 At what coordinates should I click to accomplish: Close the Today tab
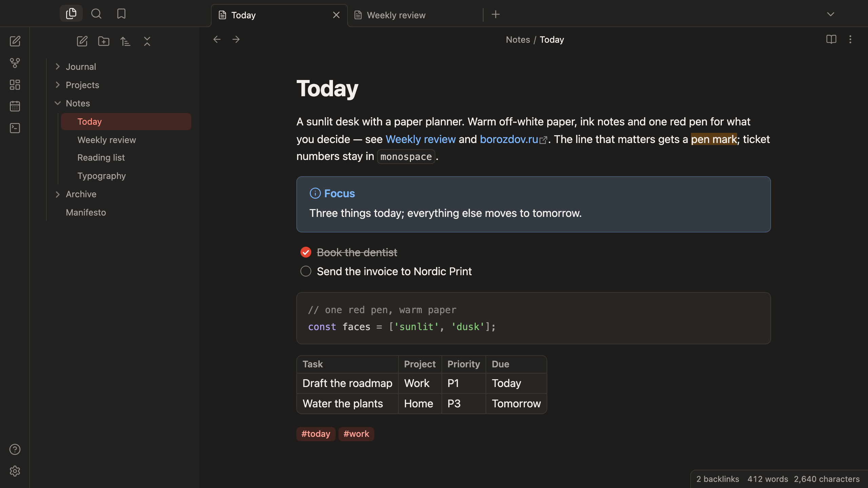click(x=336, y=15)
